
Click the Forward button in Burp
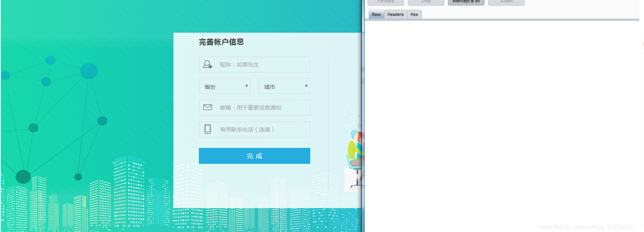(386, 2)
